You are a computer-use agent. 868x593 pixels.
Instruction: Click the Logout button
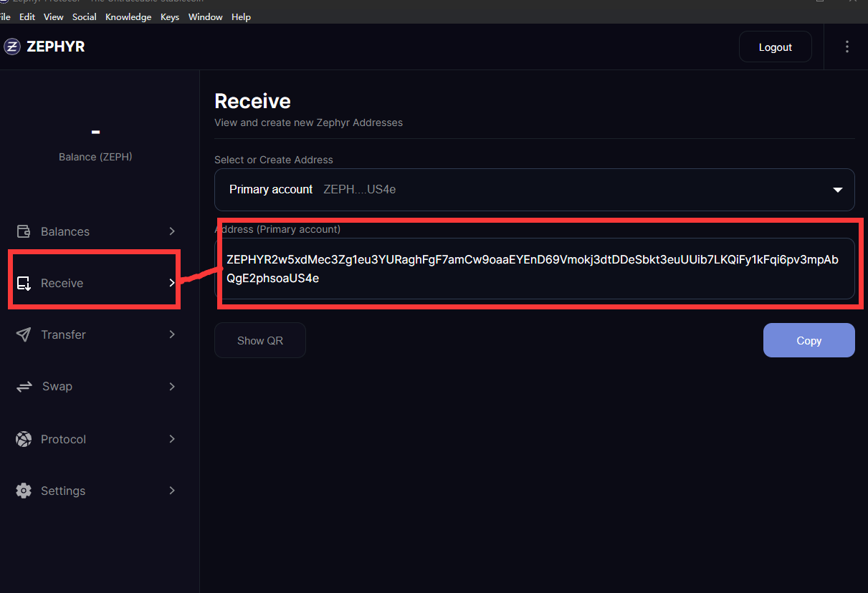(776, 47)
